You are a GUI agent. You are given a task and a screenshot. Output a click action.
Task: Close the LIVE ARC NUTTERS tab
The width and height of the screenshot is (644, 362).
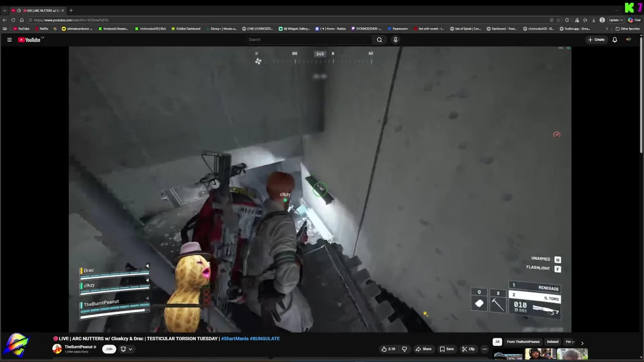pyautogui.click(x=62, y=11)
